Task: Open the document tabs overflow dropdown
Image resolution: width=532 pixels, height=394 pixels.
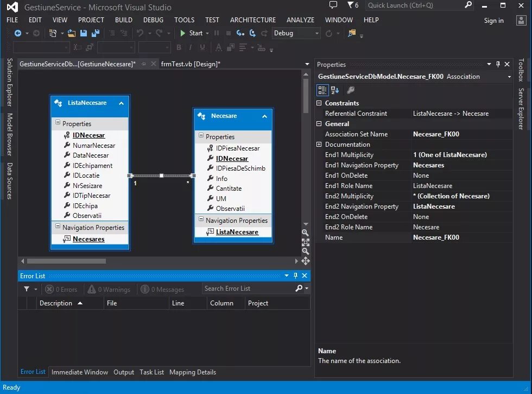Action: (x=307, y=64)
